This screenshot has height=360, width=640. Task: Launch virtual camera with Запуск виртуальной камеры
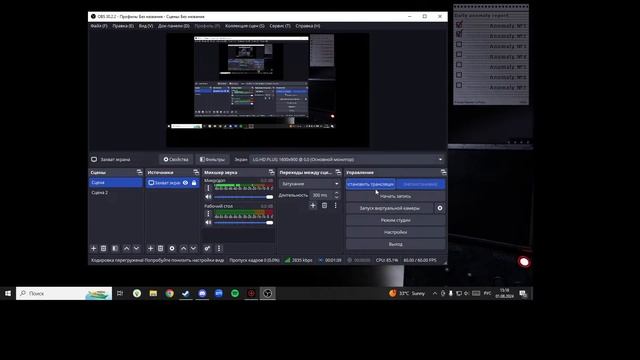click(x=389, y=208)
